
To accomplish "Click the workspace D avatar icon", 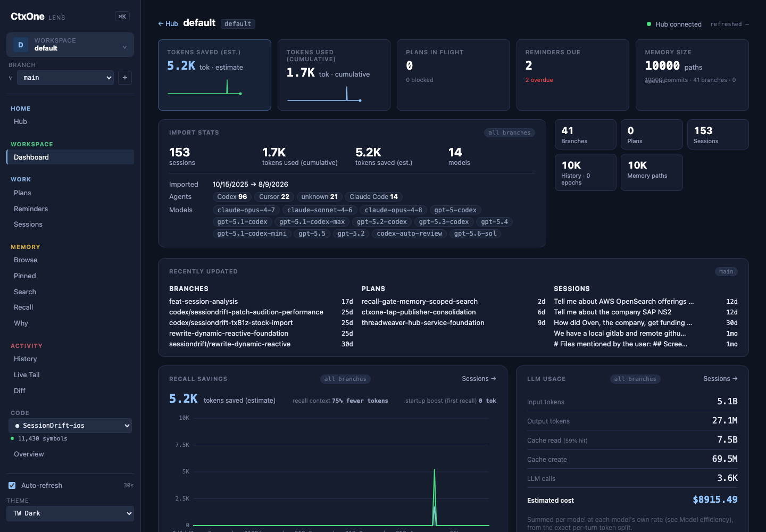I will [x=21, y=45].
